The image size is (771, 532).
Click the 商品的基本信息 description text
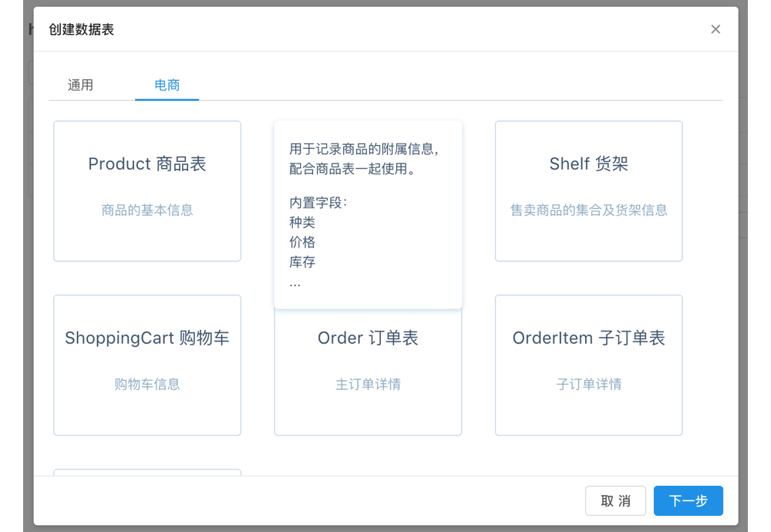pos(146,210)
